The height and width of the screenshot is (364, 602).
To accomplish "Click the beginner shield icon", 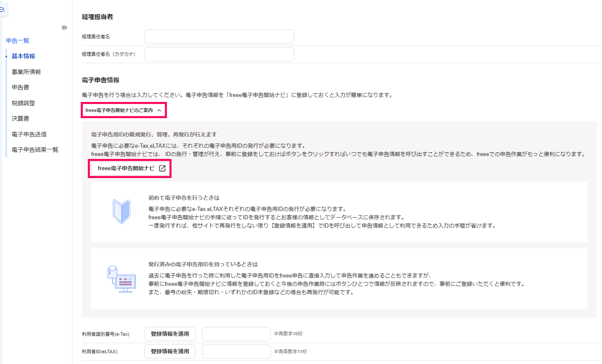I will tap(122, 211).
